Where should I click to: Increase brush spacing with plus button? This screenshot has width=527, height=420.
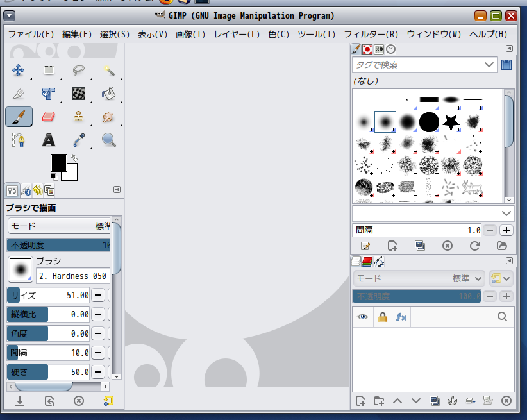506,230
